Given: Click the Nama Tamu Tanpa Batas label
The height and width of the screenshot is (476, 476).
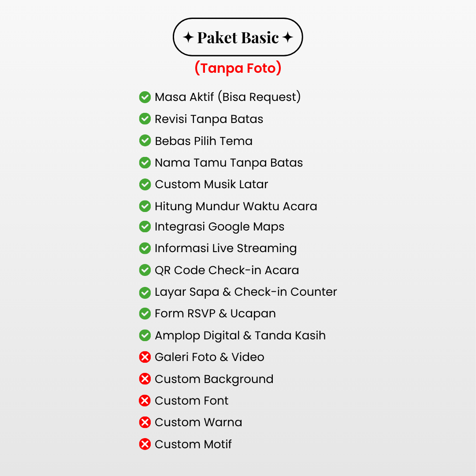Looking at the screenshot, I should 229,163.
